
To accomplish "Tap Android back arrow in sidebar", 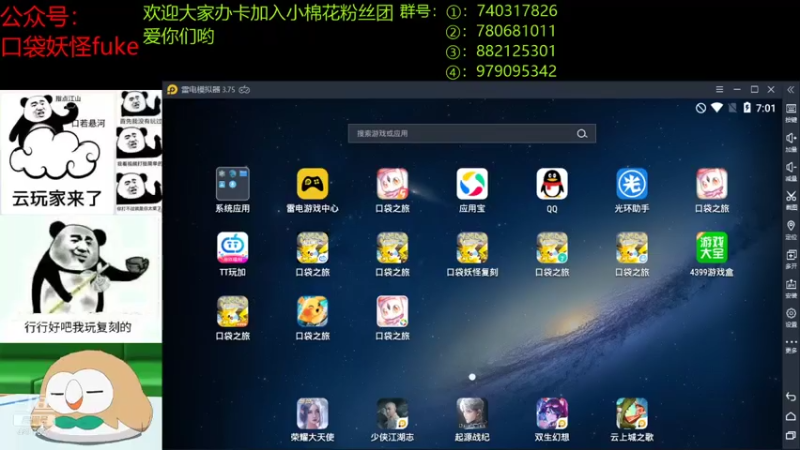I will point(791,396).
